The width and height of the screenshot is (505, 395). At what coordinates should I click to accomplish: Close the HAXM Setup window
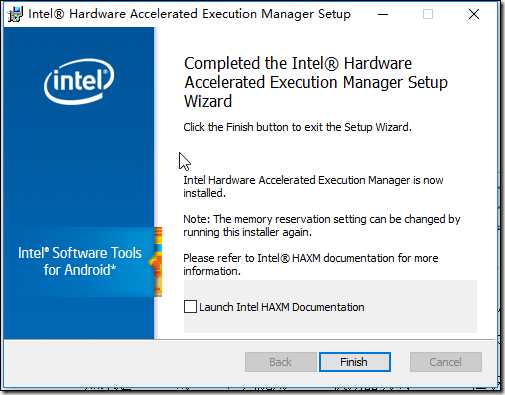474,14
